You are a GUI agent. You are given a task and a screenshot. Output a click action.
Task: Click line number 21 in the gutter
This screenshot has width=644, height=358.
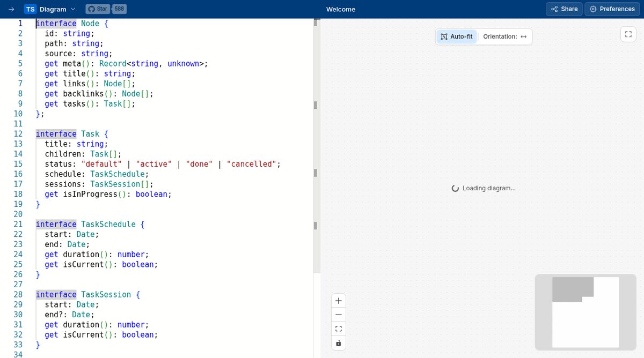tap(18, 224)
